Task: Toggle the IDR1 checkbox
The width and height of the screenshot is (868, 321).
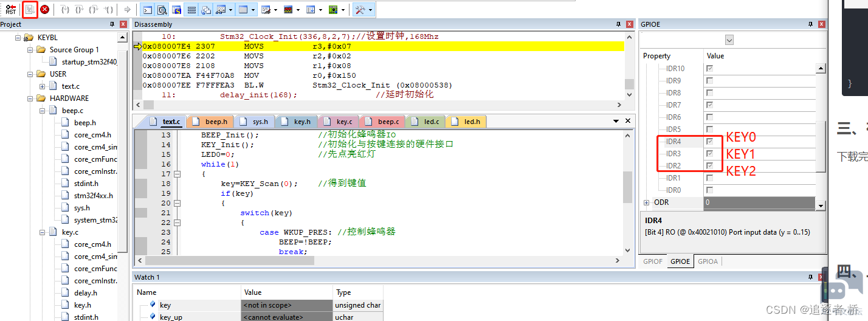Action: 709,178
